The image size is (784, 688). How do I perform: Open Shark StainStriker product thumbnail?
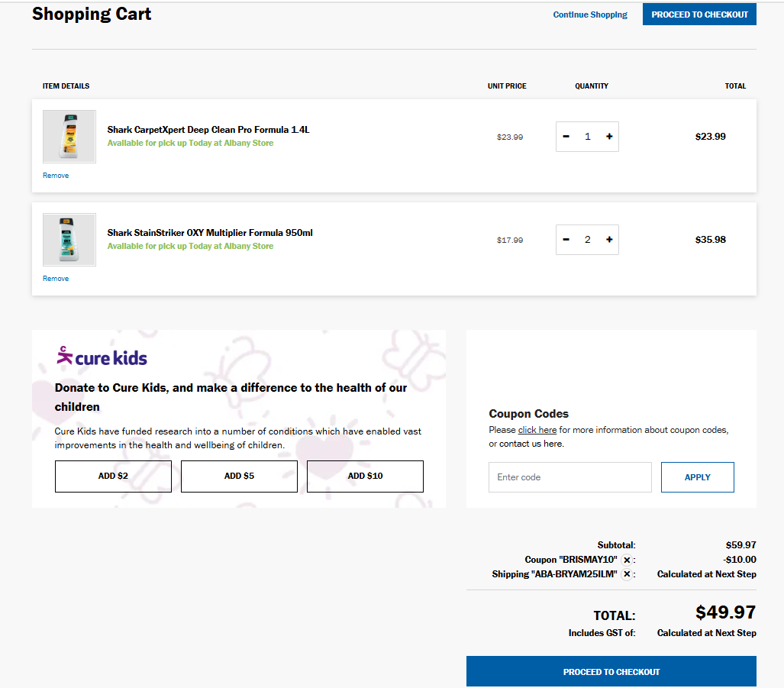tap(69, 240)
